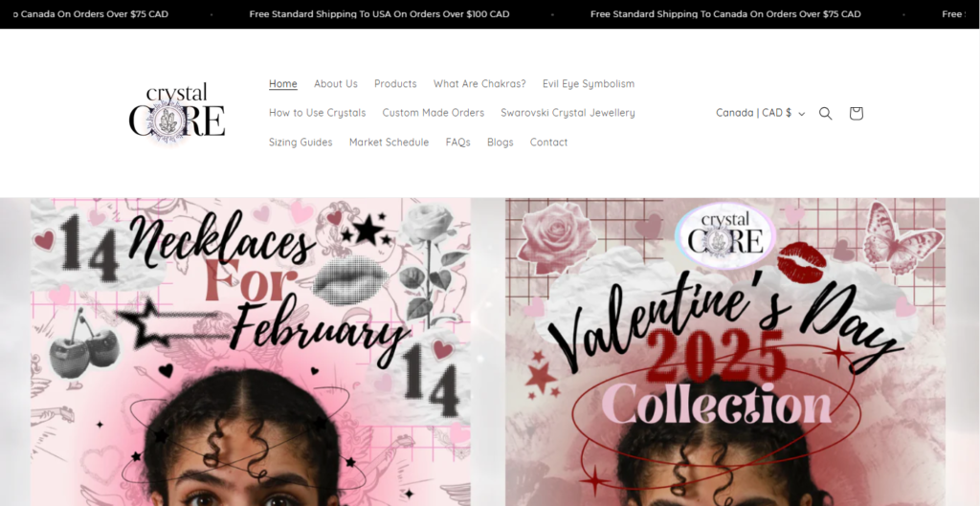View the Sizing Guides page
The width and height of the screenshot is (980, 506).
[x=301, y=143]
